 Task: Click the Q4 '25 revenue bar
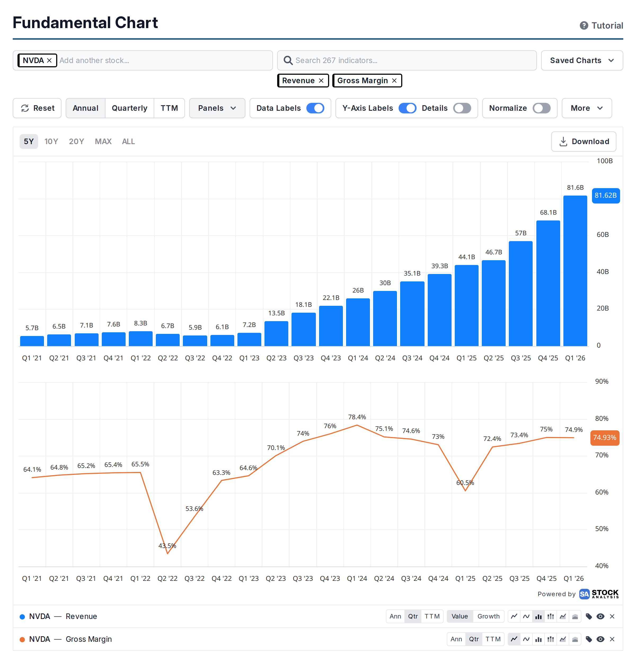pyautogui.click(x=548, y=283)
